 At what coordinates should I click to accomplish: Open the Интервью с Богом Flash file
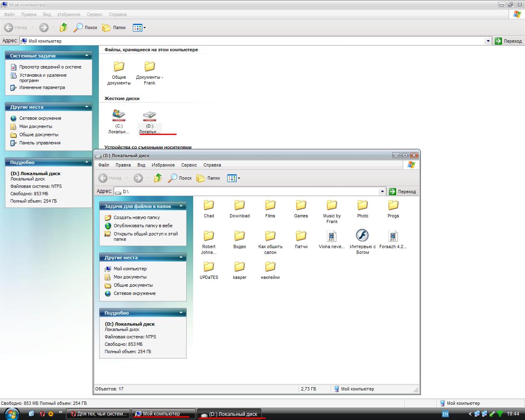(362, 236)
